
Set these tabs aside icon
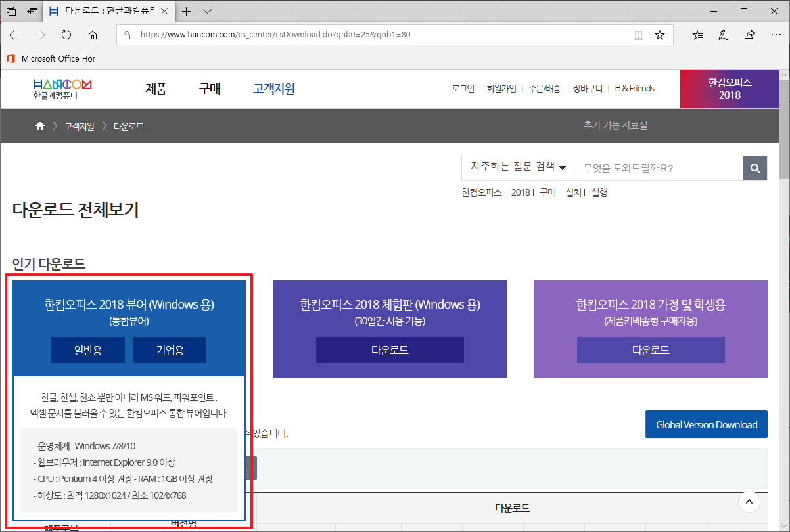[x=32, y=11]
